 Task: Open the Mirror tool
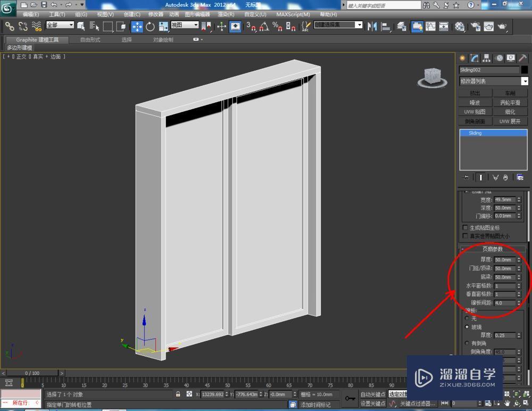point(372,27)
